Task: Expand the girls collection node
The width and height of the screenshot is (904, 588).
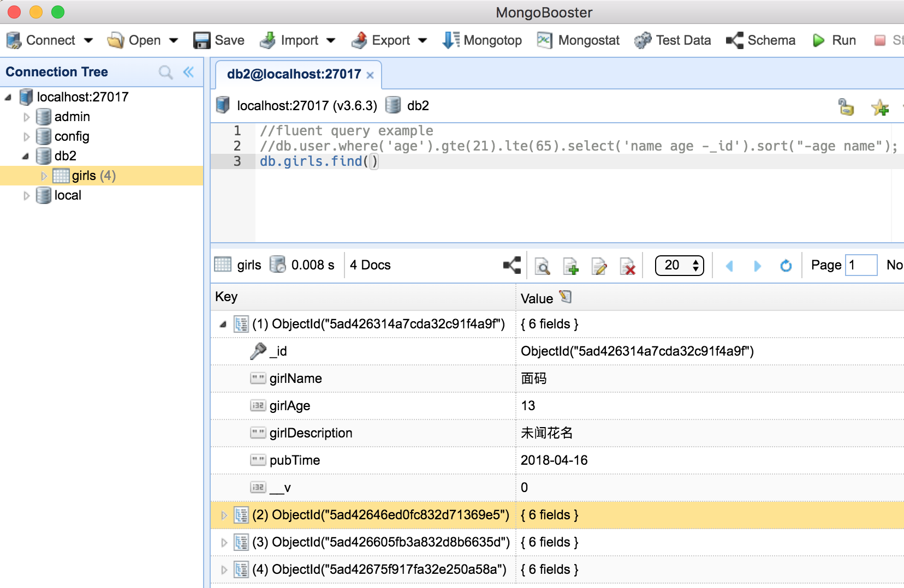Action: (44, 176)
